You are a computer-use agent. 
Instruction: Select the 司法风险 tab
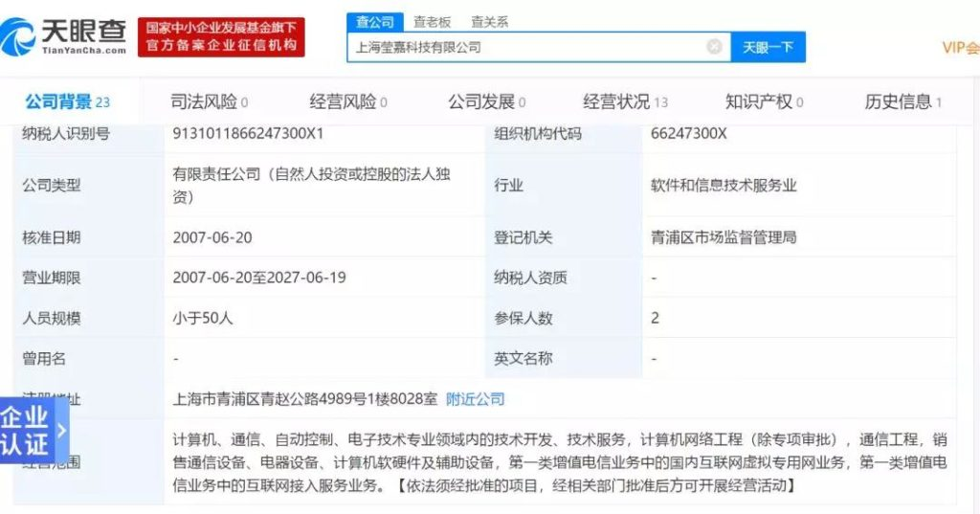(210, 101)
